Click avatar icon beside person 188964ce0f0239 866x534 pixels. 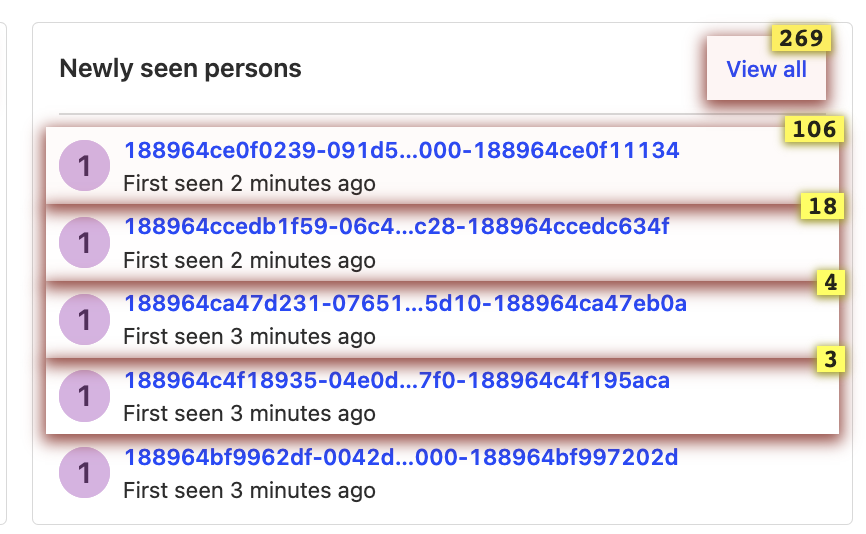coord(85,166)
